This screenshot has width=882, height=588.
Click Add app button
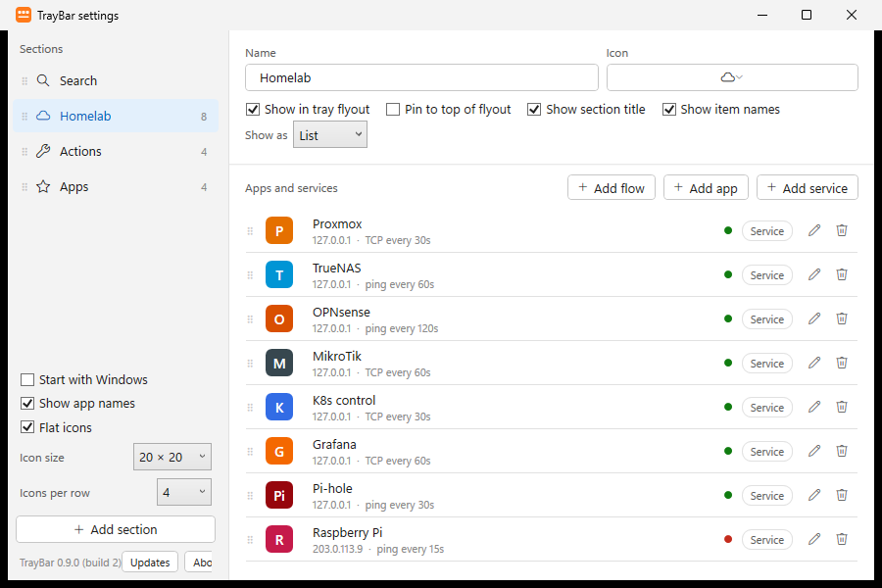point(706,187)
